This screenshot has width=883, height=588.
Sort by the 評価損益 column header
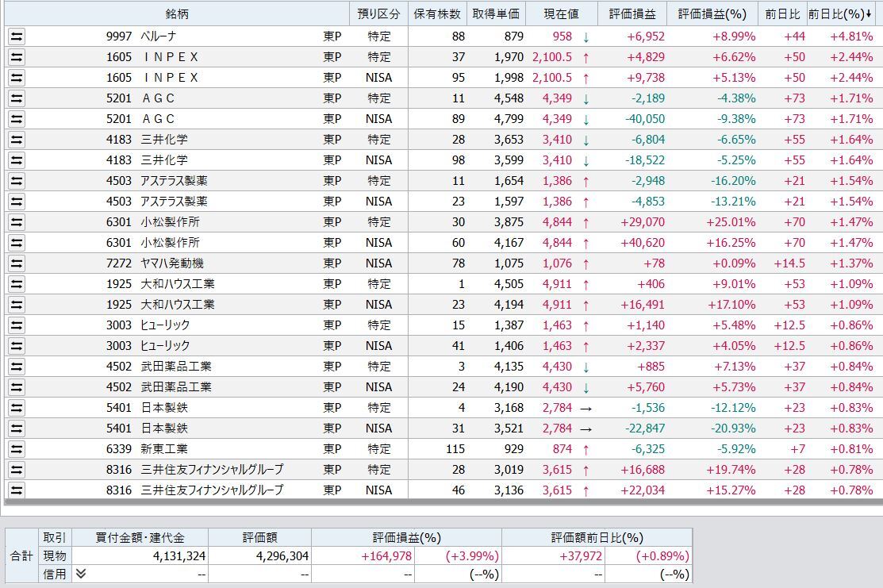click(632, 14)
